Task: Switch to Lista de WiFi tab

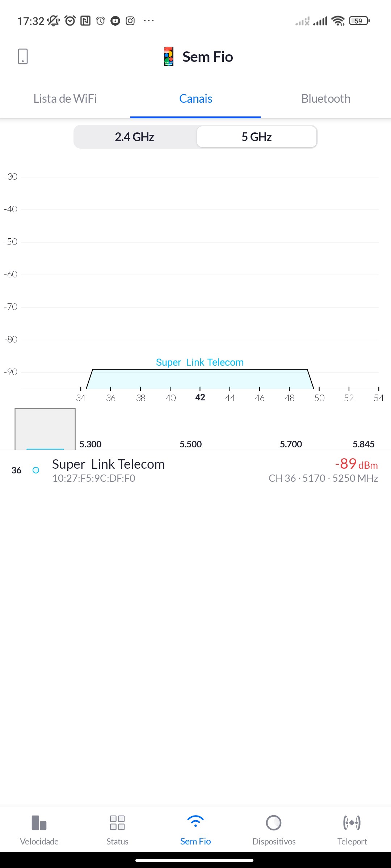Action: click(65, 99)
